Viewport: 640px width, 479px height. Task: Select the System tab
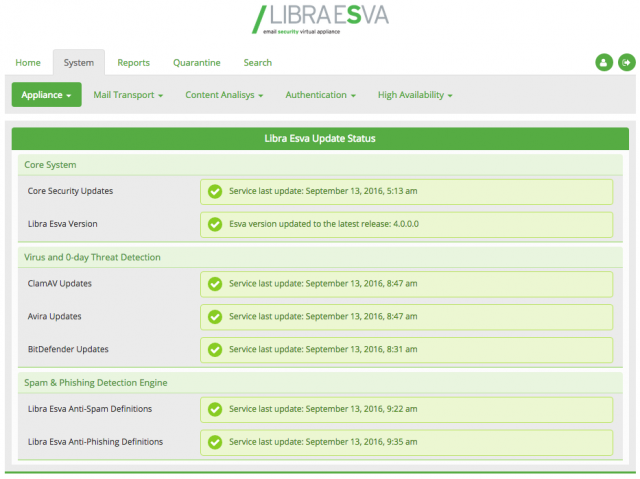79,62
